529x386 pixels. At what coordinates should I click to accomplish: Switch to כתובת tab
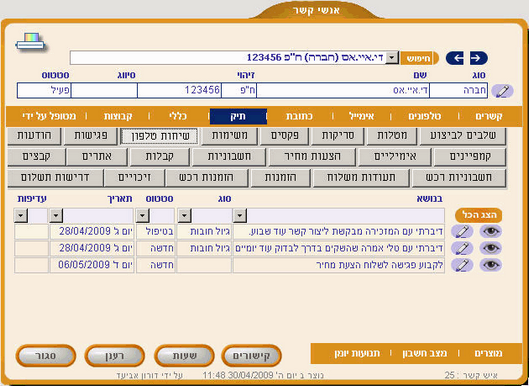point(299,116)
